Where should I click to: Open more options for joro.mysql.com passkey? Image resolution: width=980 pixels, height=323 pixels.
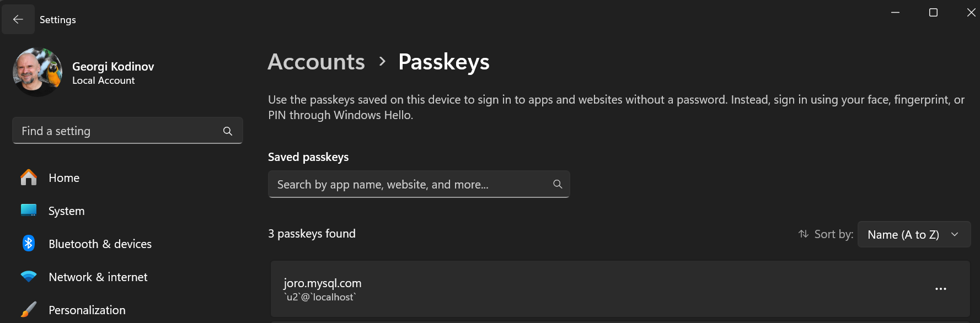pyautogui.click(x=940, y=289)
